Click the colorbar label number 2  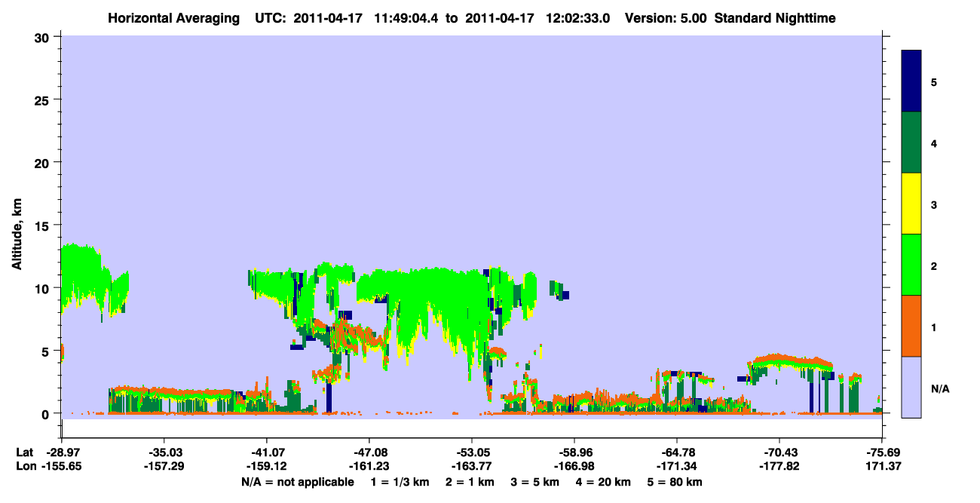(x=933, y=265)
